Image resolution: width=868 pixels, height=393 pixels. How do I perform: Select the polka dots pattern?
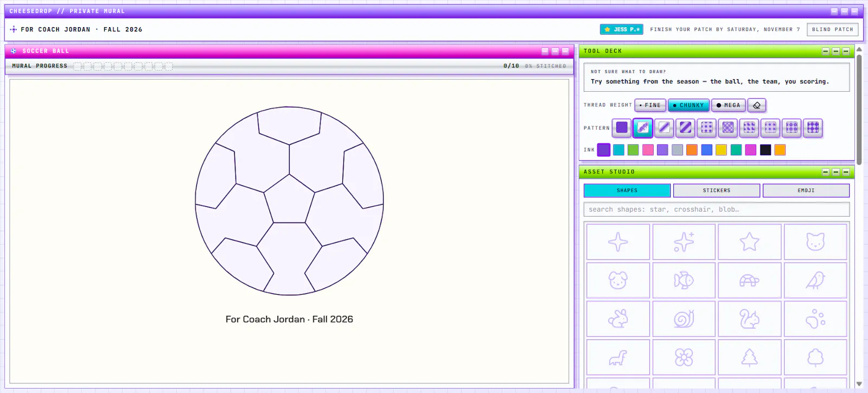tap(707, 128)
